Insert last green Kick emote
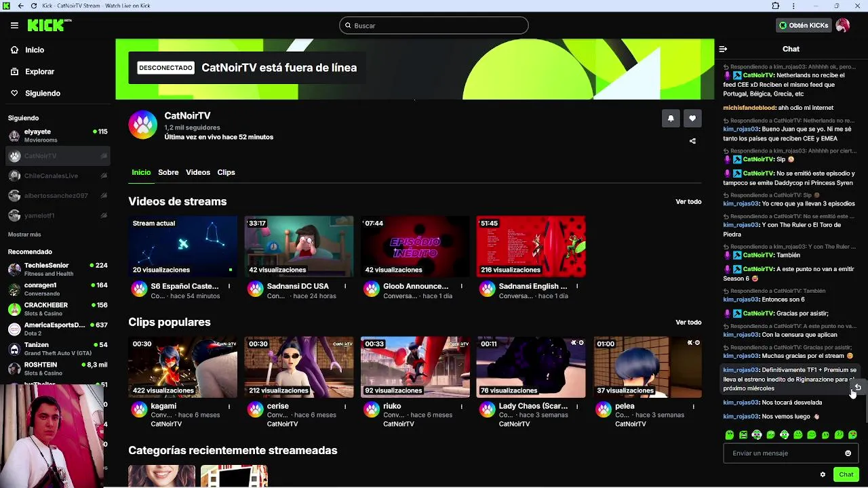The width and height of the screenshot is (868, 488). tap(852, 434)
